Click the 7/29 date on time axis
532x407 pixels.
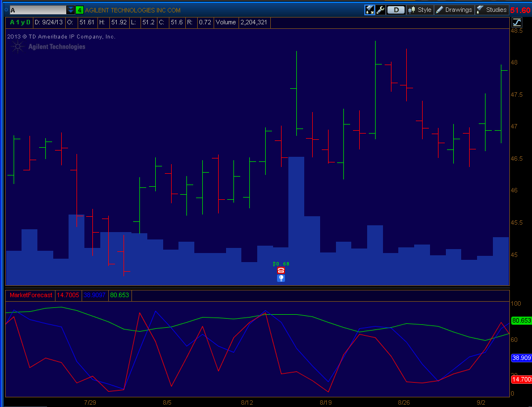(x=90, y=402)
